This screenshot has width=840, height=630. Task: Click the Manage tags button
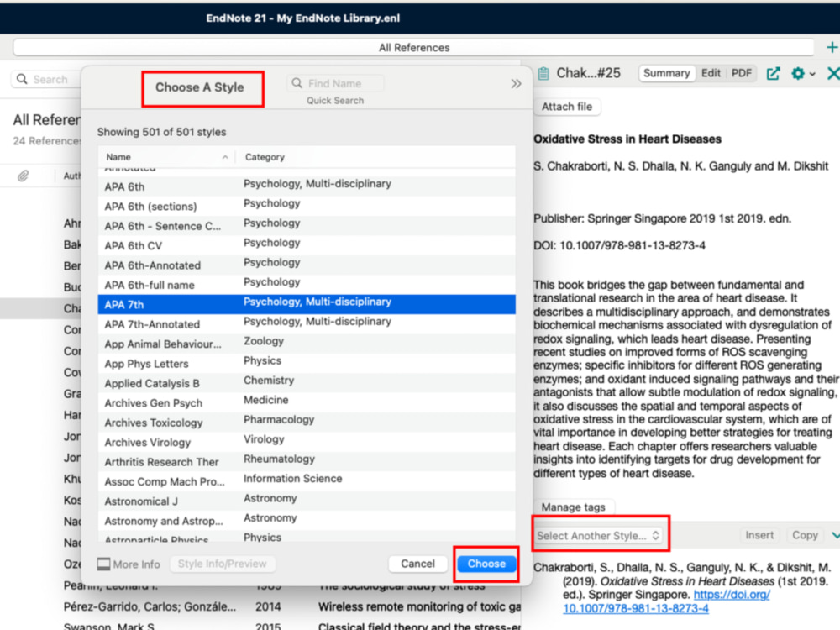point(573,507)
